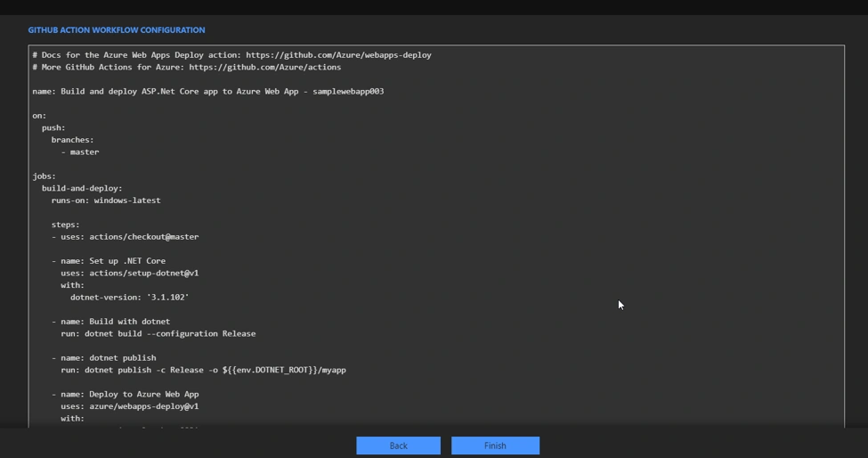Screen dimensions: 868x458
Task: Click the 'name: Deploy to Azure Web App' line
Action: pos(126,395)
